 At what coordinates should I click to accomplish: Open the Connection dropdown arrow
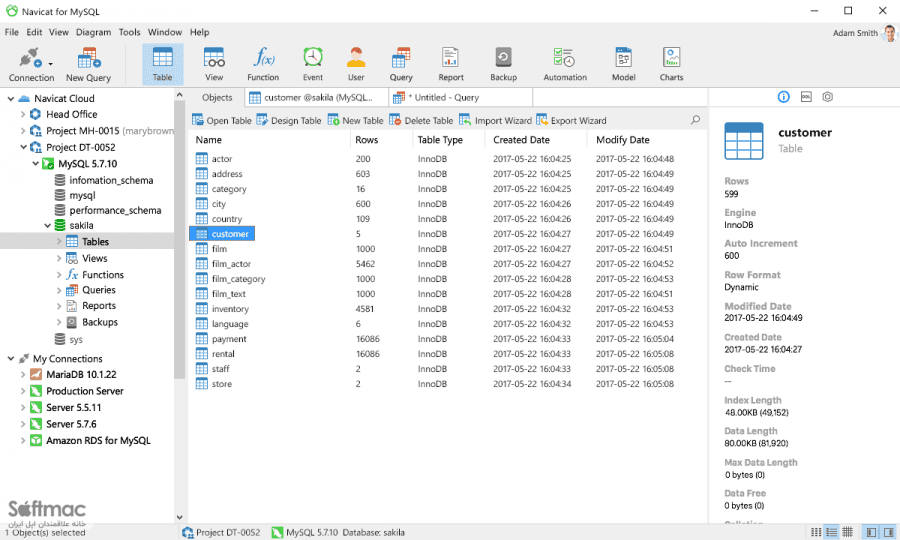(51, 64)
